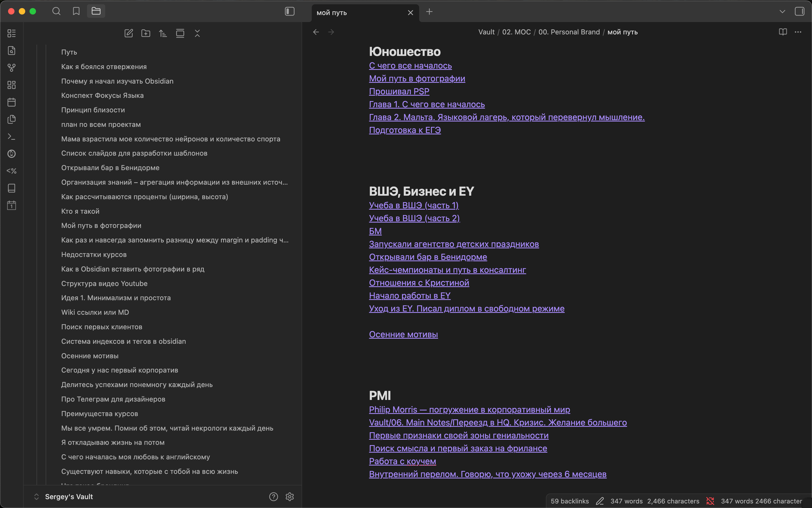
Task: Show the file explorer folder icon
Action: tap(96, 11)
